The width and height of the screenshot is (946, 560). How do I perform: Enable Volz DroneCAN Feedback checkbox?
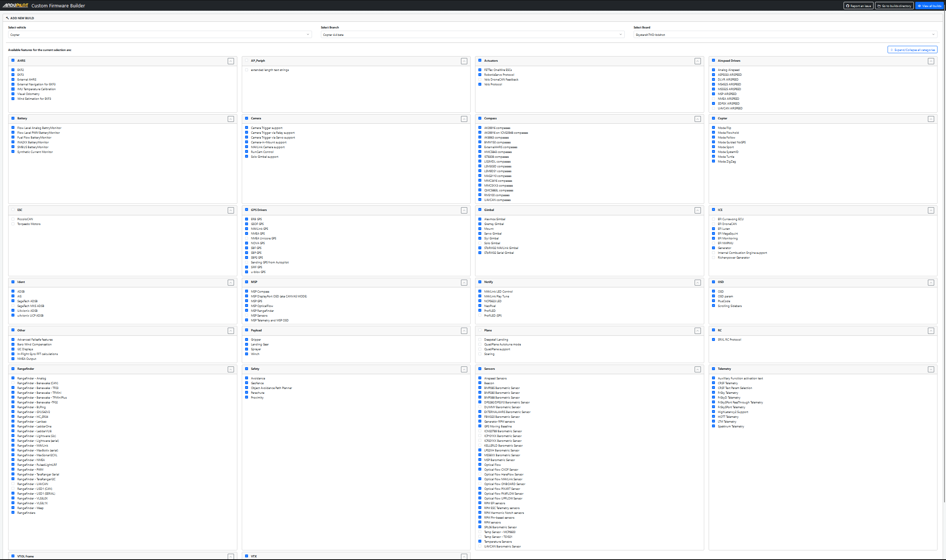(x=480, y=80)
